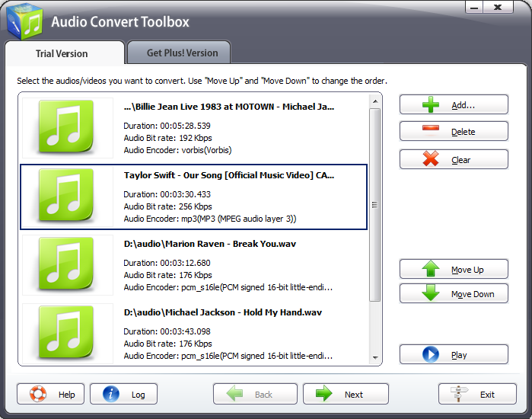Select the Billie Jean music note thumbnail
The image size is (532, 419).
tap(66, 126)
